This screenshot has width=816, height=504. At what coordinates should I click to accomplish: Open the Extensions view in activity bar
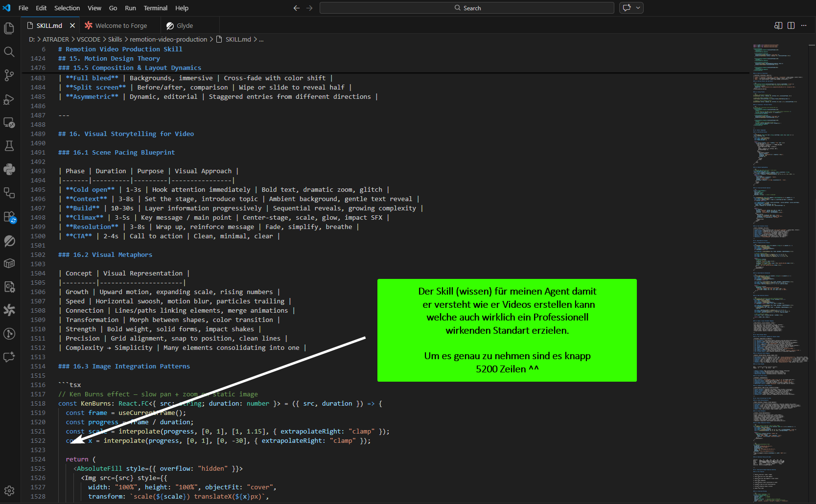9,217
